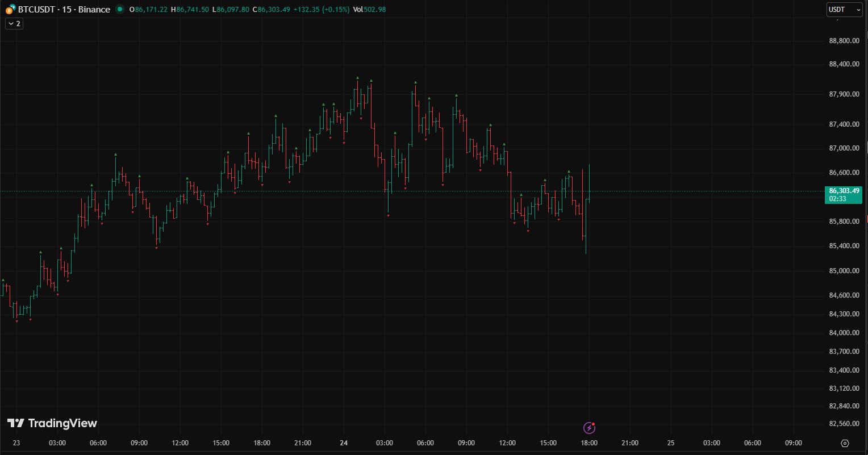Click date 25 on the time axis
Screen dimensions: 868x455
[670, 443]
